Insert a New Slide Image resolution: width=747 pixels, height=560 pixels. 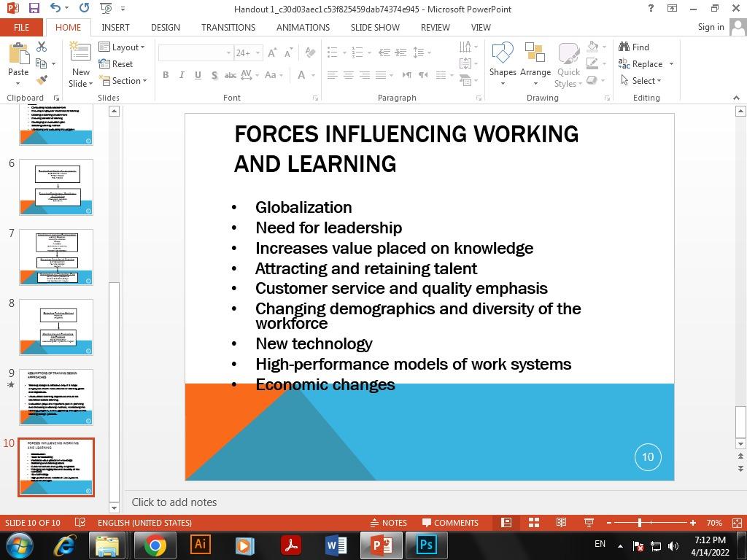(x=80, y=64)
